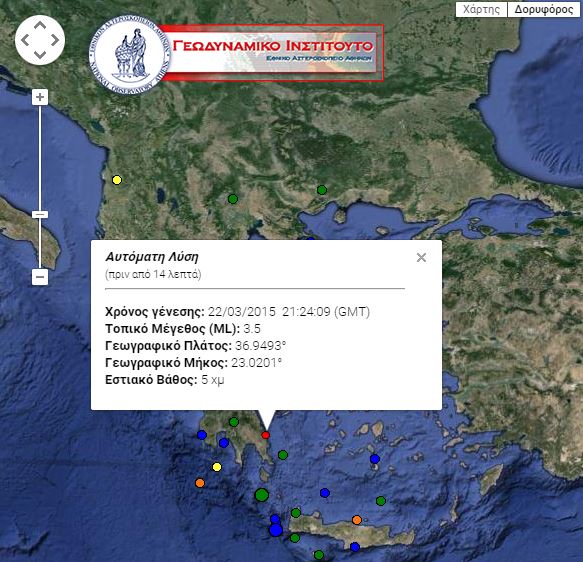Select small blue marker above large blue one
Viewport: 583px width, 562px height.
coord(275,519)
